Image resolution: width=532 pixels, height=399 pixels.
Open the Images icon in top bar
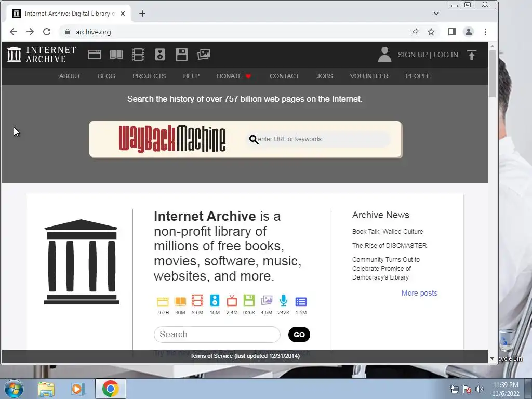[x=204, y=55]
